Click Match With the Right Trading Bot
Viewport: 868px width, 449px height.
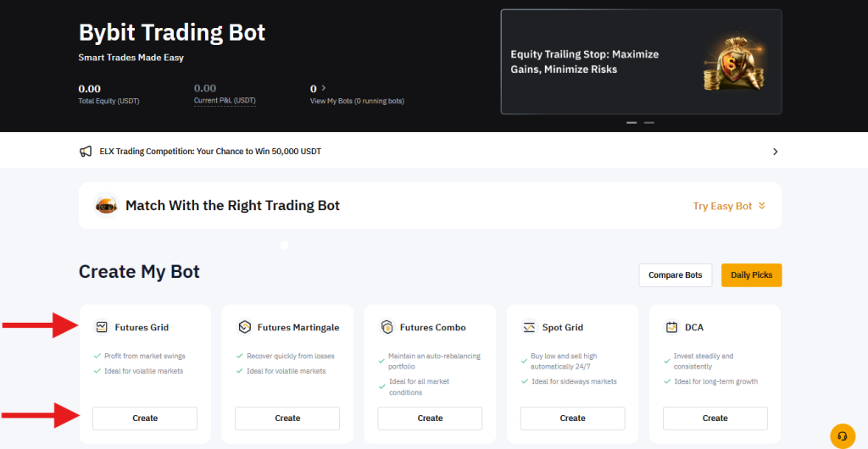[x=232, y=206]
